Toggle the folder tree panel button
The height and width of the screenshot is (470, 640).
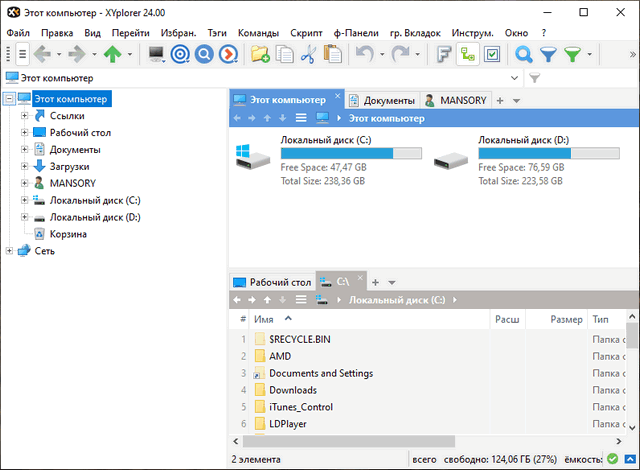click(467, 54)
